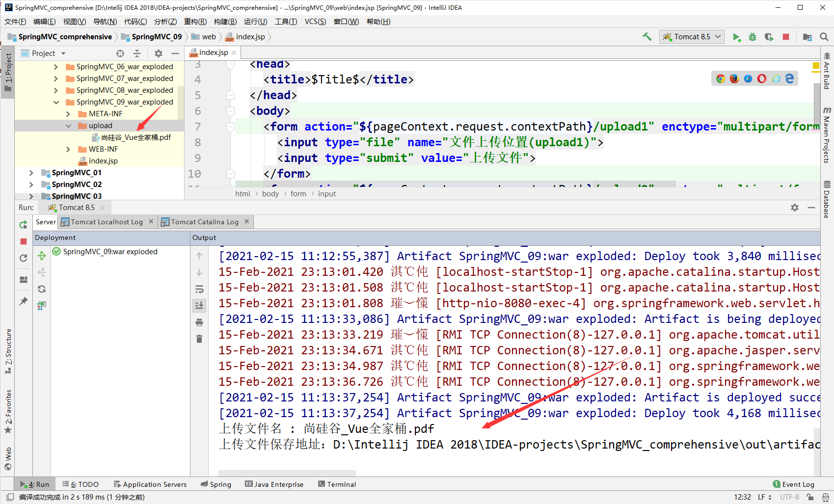This screenshot has width=834, height=504.
Task: Click scroll-from-source target icon in Project panel
Action: [120, 53]
